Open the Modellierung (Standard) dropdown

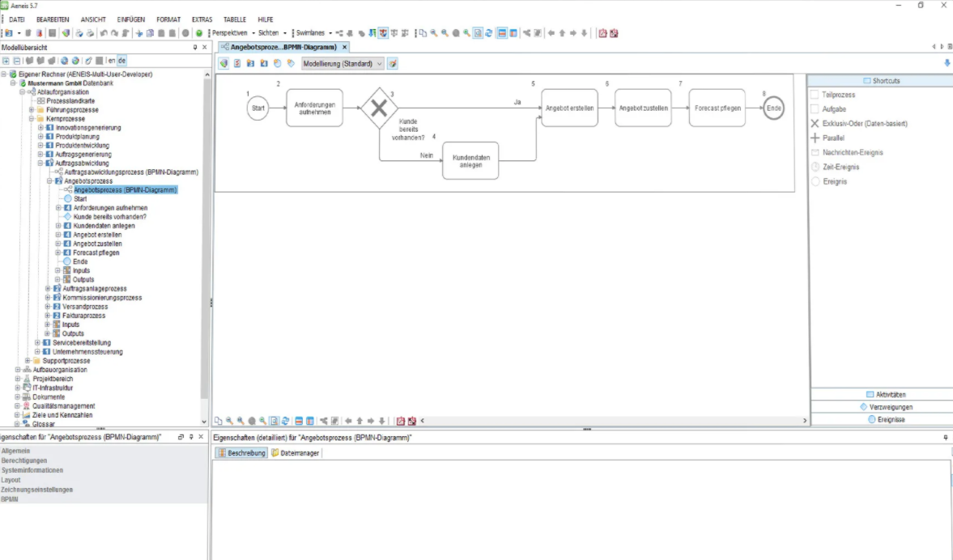378,63
